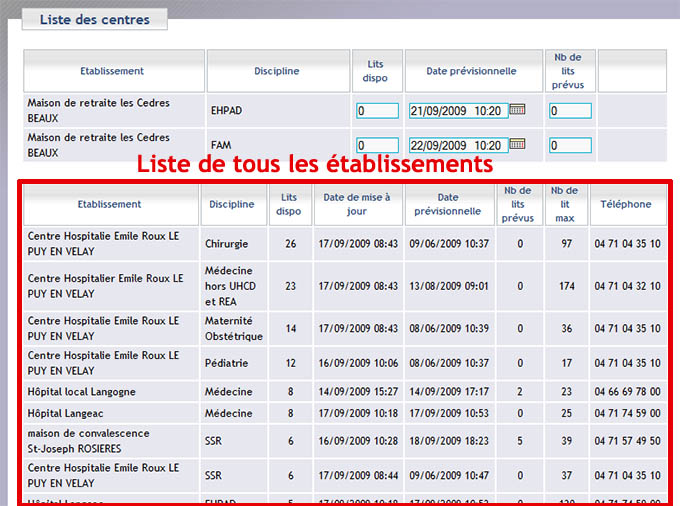This screenshot has width=680, height=506.
Task: Click phone number 04 66 69 78 00
Action: coord(627,392)
